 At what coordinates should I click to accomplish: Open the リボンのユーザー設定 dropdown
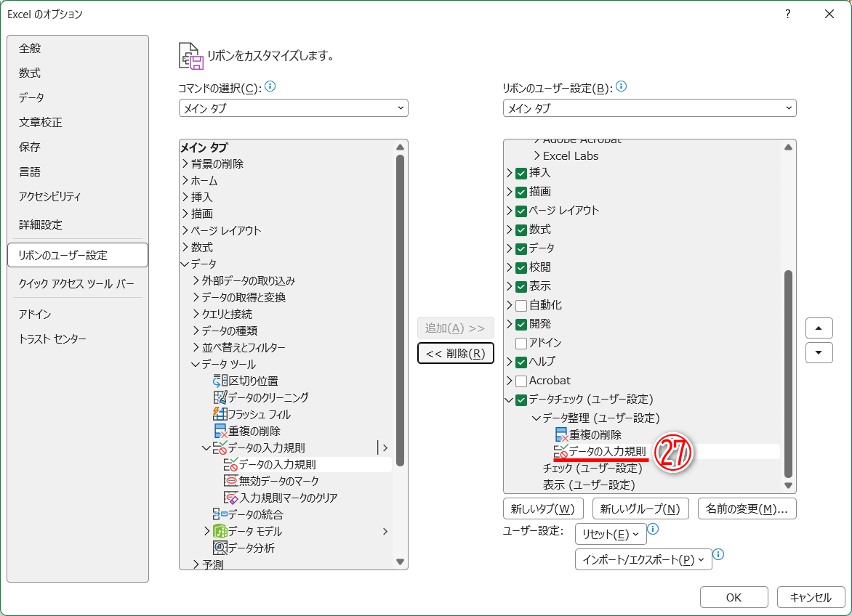(649, 108)
